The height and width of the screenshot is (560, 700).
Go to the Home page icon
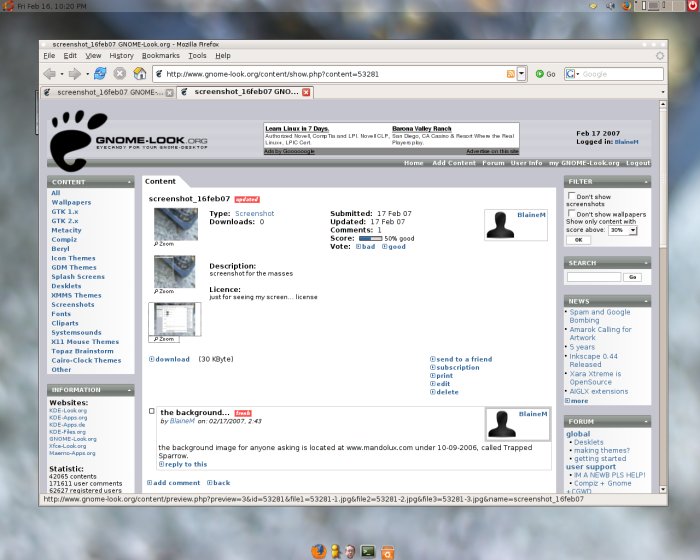click(140, 74)
